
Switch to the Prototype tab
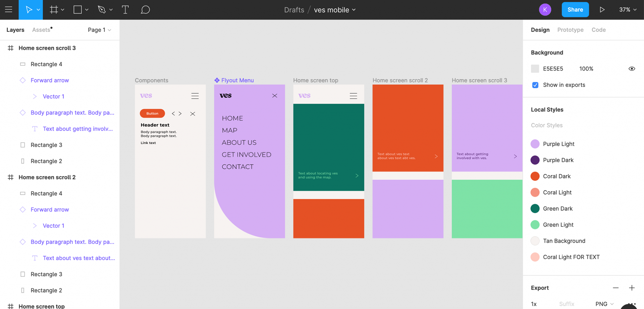tap(570, 30)
